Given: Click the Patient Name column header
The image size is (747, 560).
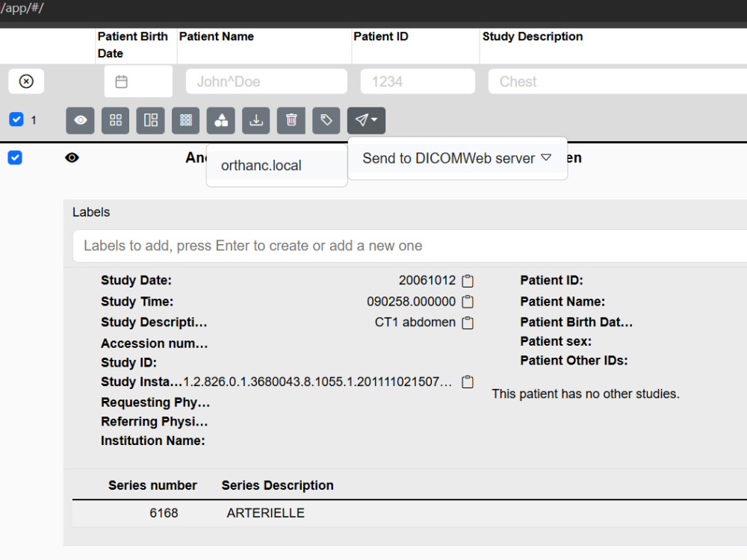Looking at the screenshot, I should [x=217, y=37].
